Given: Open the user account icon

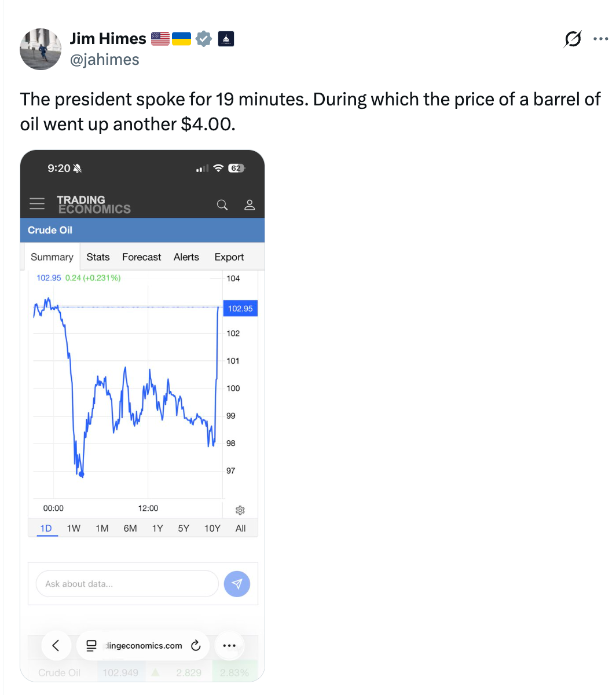Looking at the screenshot, I should [x=250, y=205].
